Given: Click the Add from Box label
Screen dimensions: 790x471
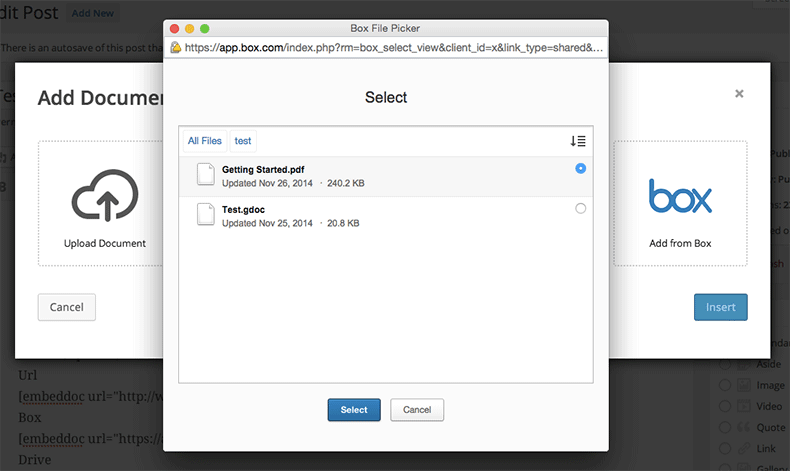Looking at the screenshot, I should (x=680, y=243).
